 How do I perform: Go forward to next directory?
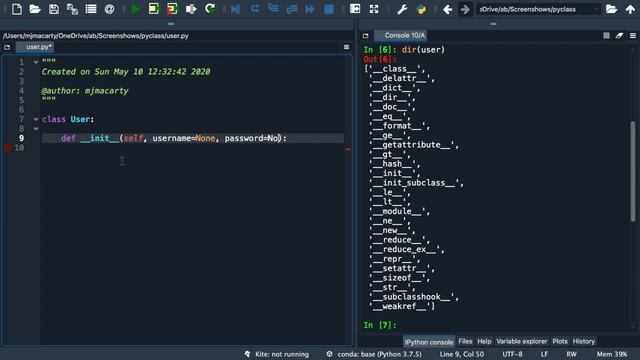pyautogui.click(x=465, y=9)
